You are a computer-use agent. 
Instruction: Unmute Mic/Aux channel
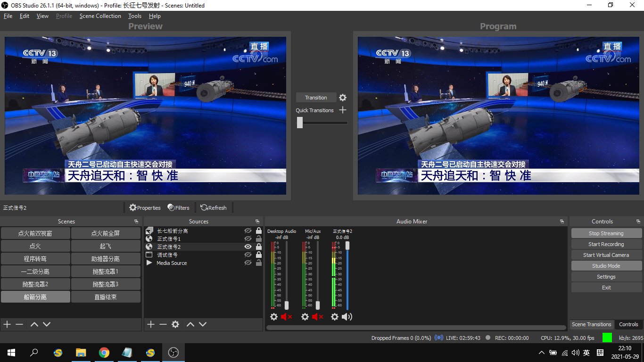317,317
